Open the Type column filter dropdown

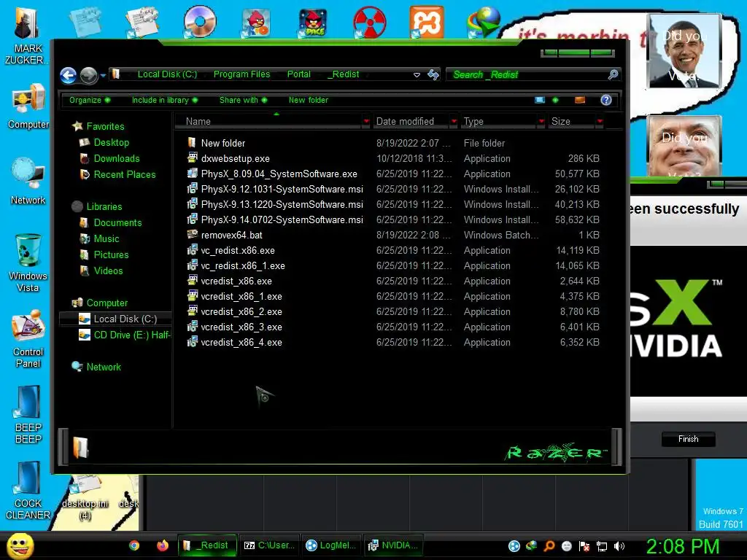coord(541,122)
